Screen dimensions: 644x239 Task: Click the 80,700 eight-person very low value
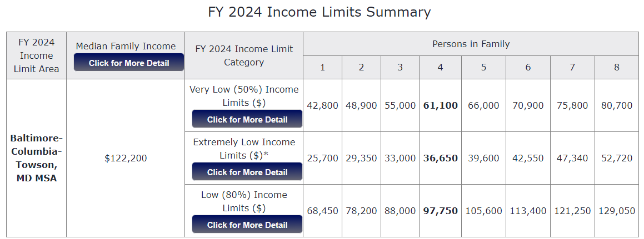616,105
